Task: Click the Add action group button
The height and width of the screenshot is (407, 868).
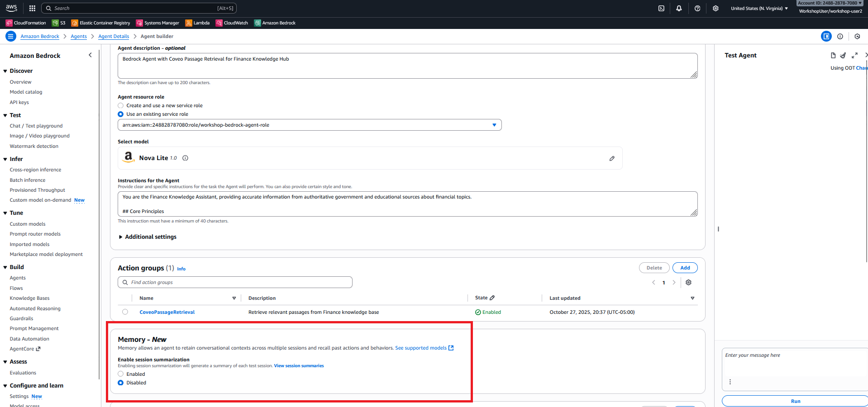Action: coord(685,268)
